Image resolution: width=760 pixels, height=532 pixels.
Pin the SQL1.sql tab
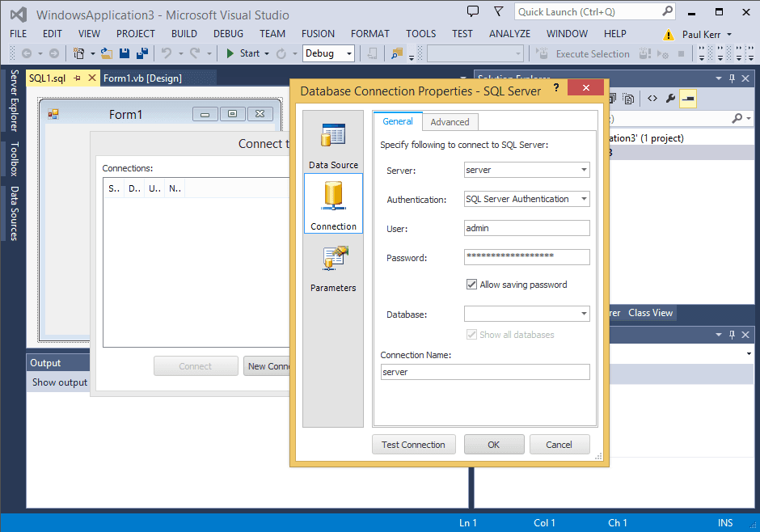pos(77,78)
